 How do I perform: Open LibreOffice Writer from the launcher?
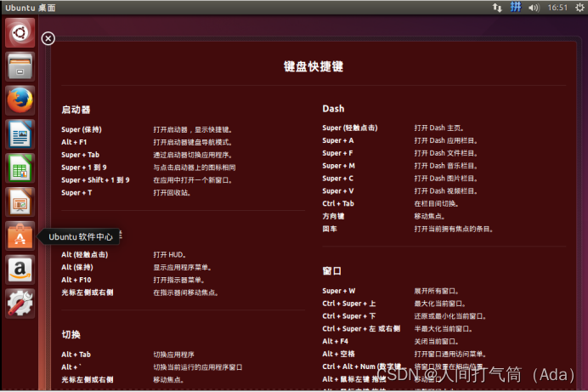coord(20,134)
